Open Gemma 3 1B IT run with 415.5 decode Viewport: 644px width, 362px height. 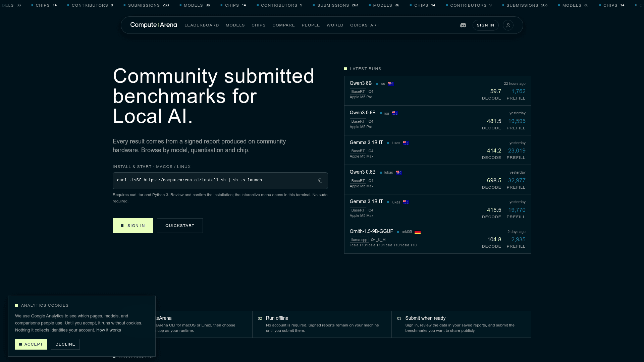click(x=438, y=209)
